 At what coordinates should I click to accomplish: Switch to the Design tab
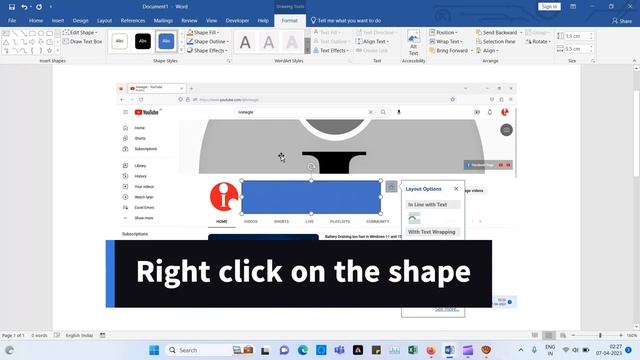click(x=80, y=20)
